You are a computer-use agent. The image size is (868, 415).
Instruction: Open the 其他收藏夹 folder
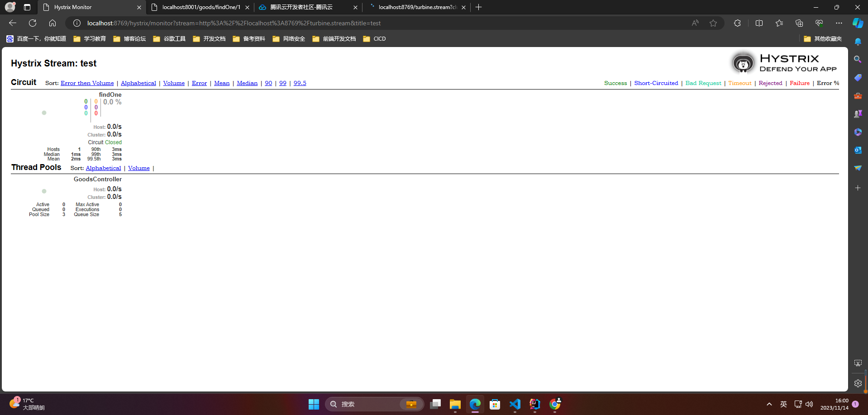pyautogui.click(x=823, y=39)
